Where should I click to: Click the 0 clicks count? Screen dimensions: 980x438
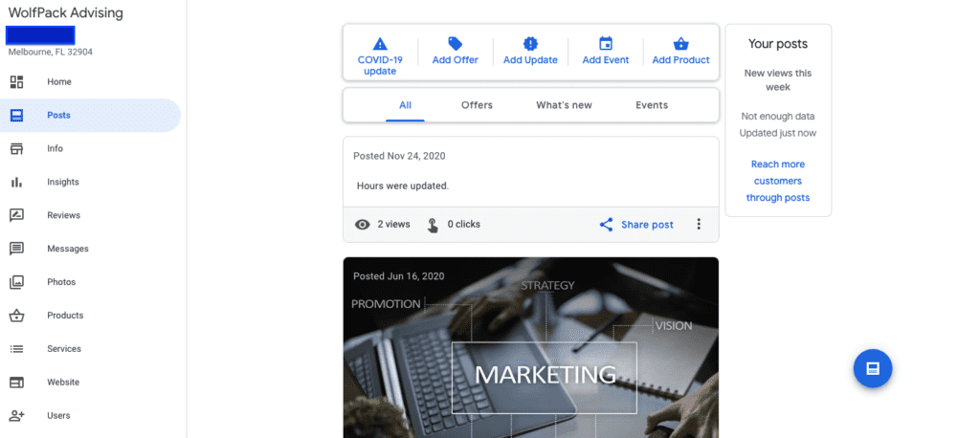click(x=464, y=224)
